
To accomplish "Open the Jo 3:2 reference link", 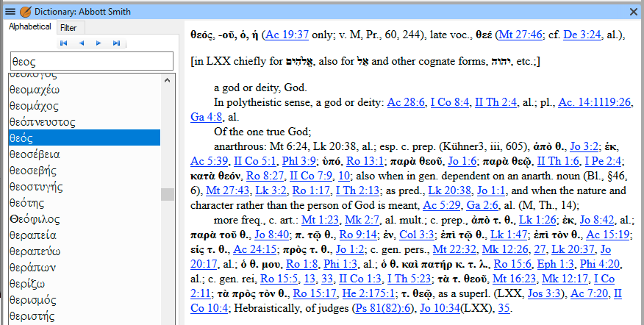I will 584,146.
